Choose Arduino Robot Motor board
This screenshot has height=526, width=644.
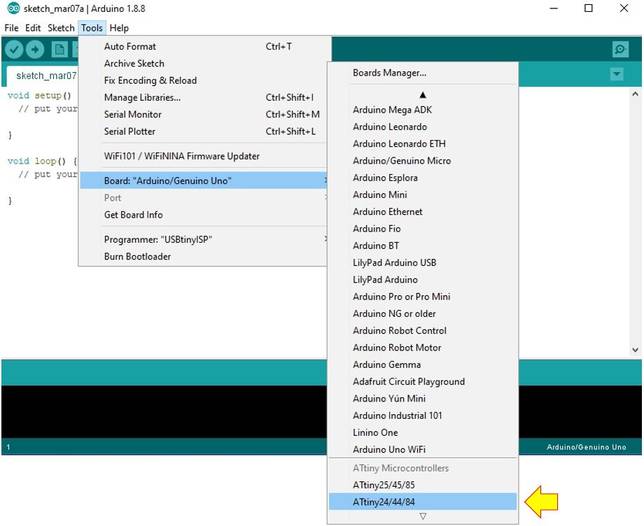(x=423, y=347)
